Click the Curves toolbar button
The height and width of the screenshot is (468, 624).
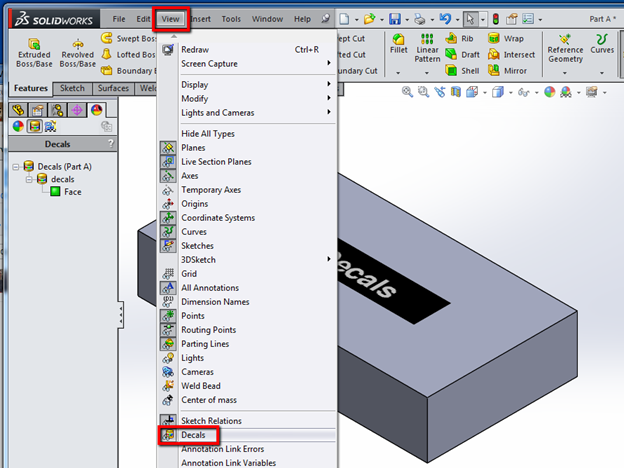coord(602,44)
